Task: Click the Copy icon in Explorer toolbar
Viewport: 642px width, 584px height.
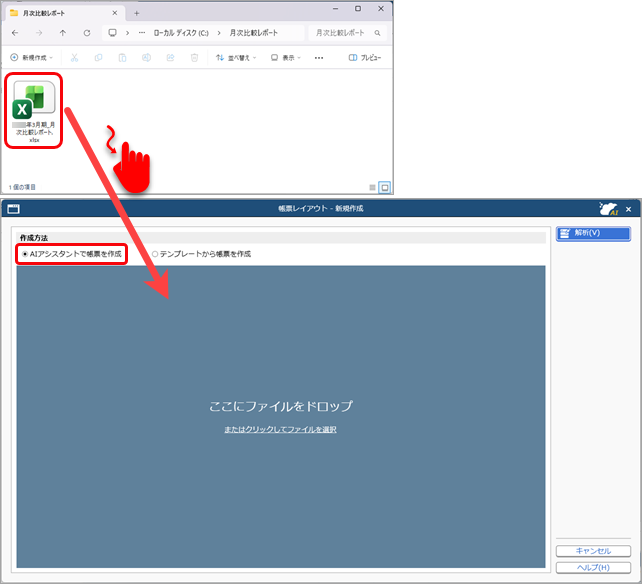Action: 98,58
